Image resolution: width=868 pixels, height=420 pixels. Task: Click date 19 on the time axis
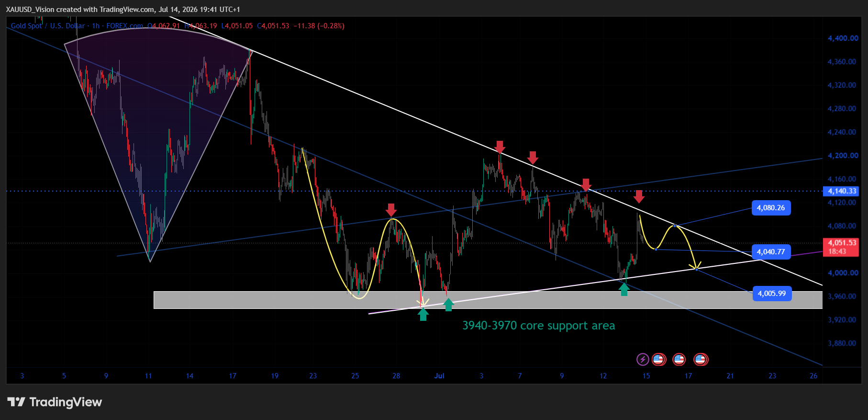(275, 376)
